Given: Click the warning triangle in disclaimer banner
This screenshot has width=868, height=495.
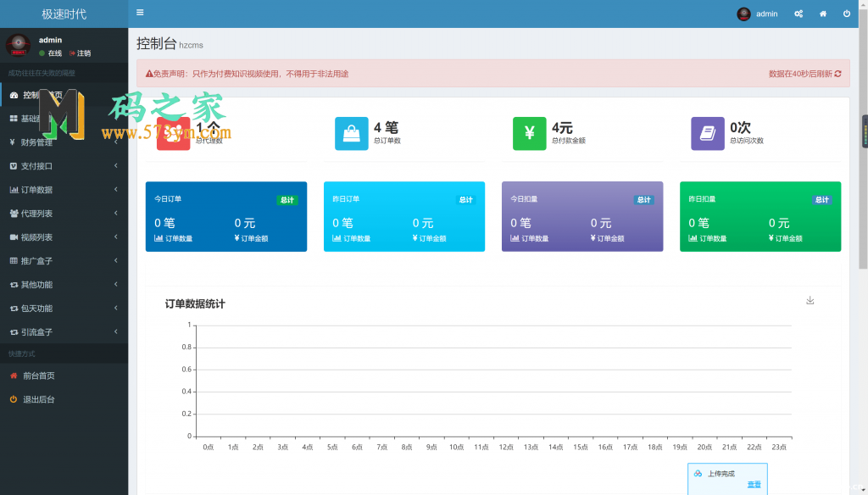Looking at the screenshot, I should click(x=149, y=74).
